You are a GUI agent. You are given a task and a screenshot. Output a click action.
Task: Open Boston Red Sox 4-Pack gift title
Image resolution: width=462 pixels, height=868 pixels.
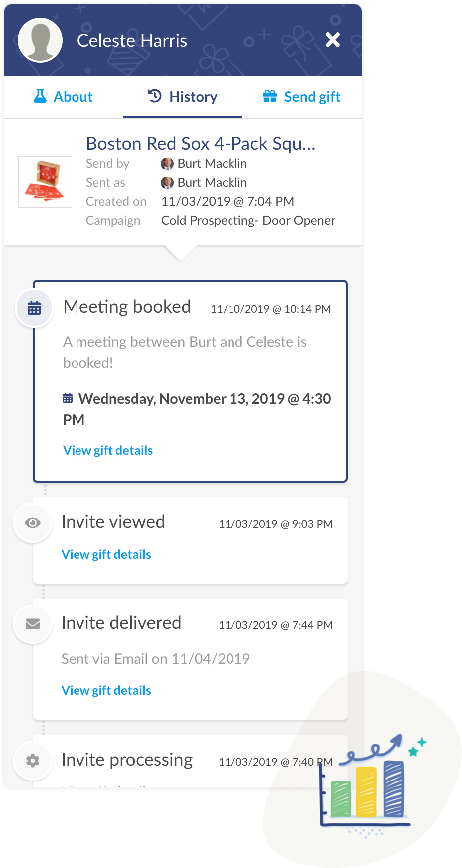[x=201, y=144]
